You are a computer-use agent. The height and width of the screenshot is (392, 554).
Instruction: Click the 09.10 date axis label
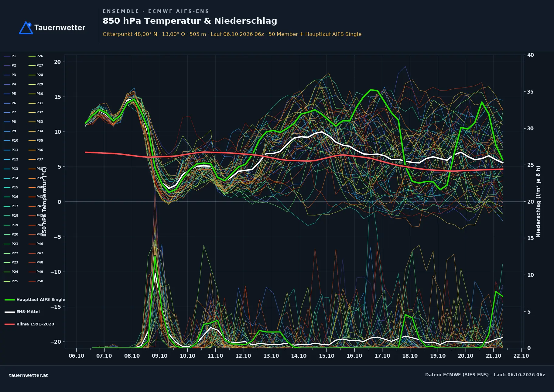(160, 356)
